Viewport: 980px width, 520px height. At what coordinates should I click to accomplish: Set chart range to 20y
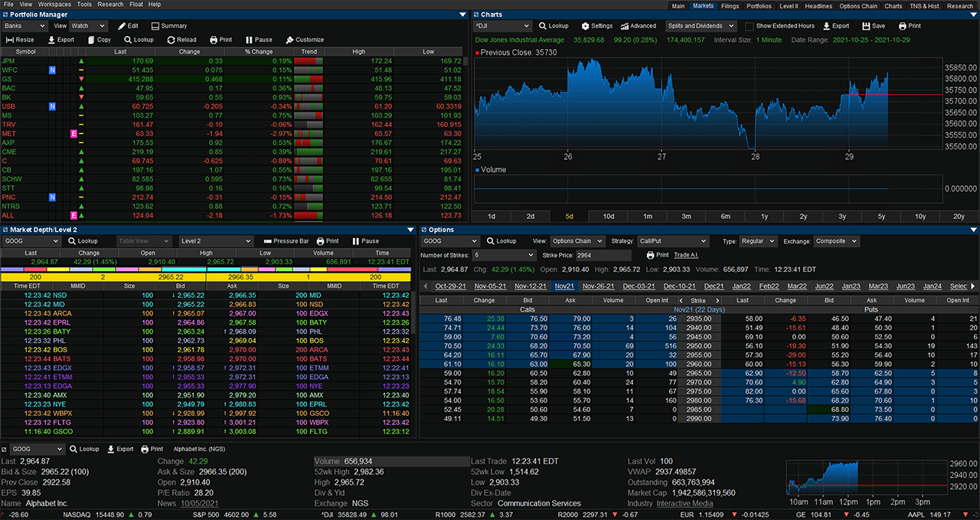[959, 217]
